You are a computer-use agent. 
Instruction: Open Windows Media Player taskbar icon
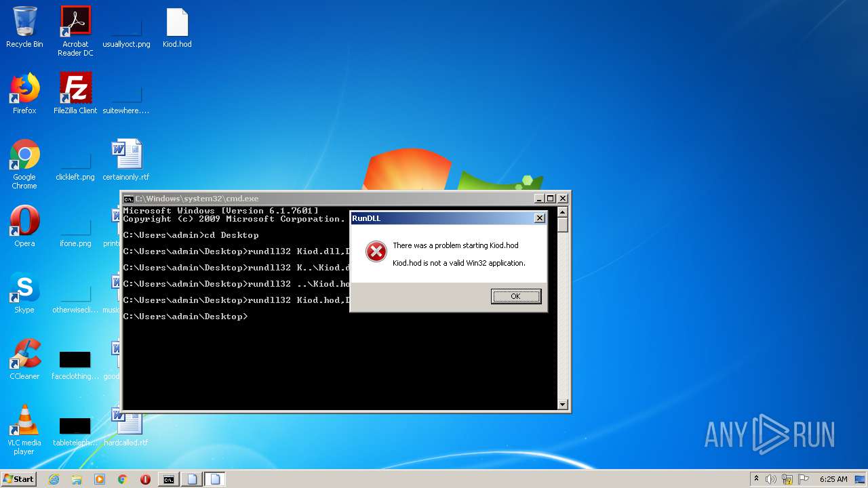[x=100, y=479]
